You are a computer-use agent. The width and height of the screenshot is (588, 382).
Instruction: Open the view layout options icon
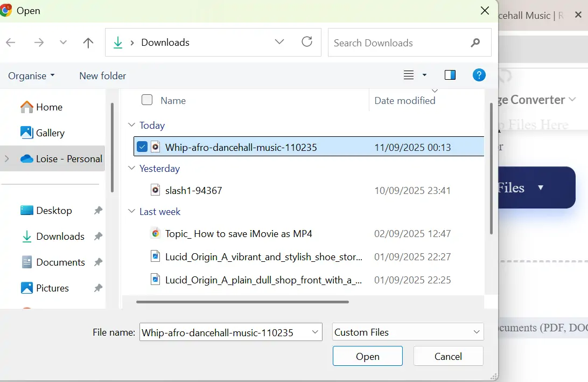coord(409,75)
